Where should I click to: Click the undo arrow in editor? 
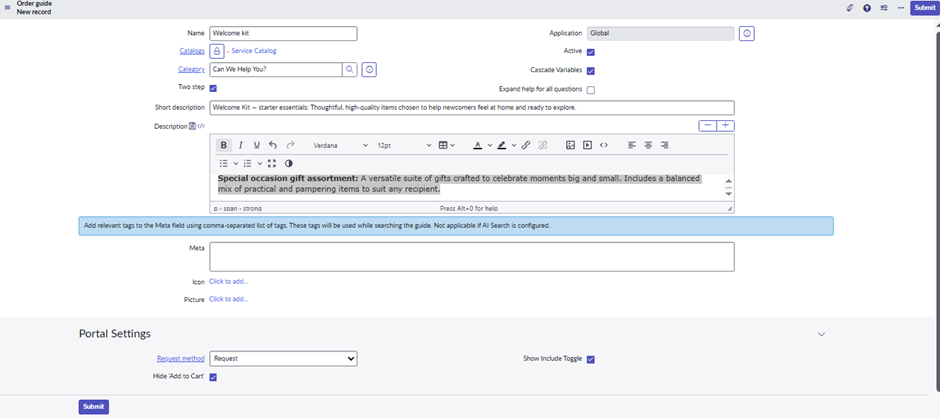273,145
